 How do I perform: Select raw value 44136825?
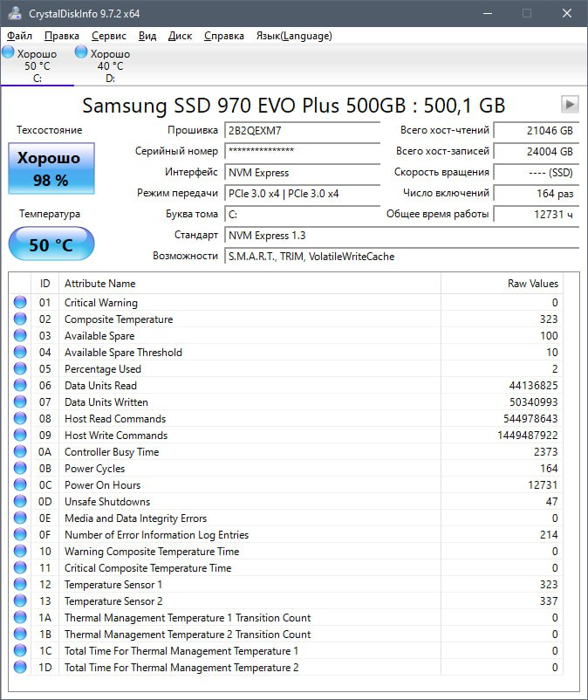point(533,385)
